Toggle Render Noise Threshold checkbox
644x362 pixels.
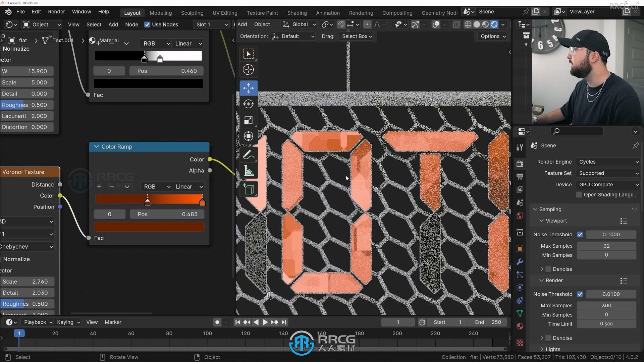580,294
